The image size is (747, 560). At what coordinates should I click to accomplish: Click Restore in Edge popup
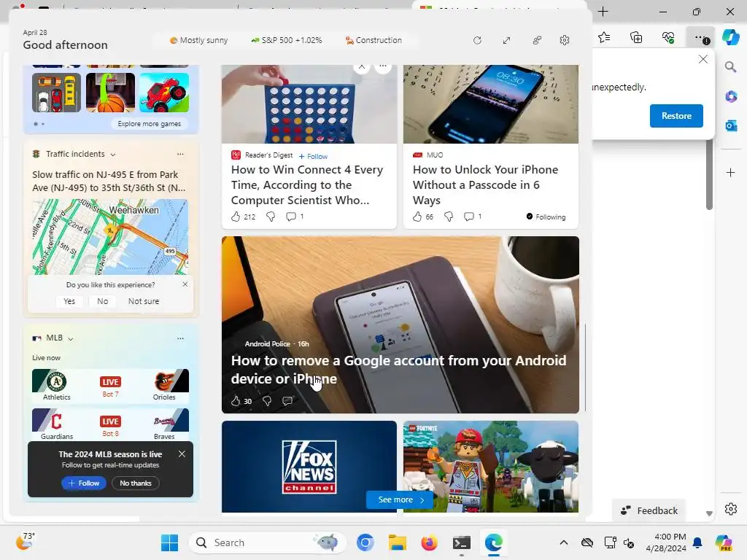coord(676,116)
